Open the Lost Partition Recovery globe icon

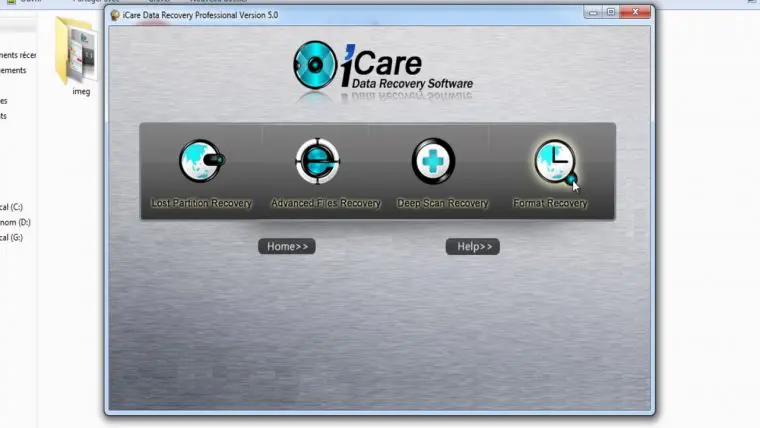click(x=202, y=161)
